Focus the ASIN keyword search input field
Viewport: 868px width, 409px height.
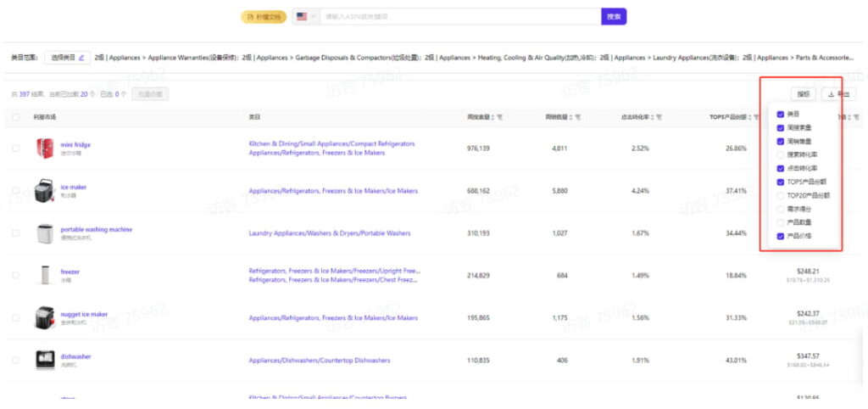[459, 16]
